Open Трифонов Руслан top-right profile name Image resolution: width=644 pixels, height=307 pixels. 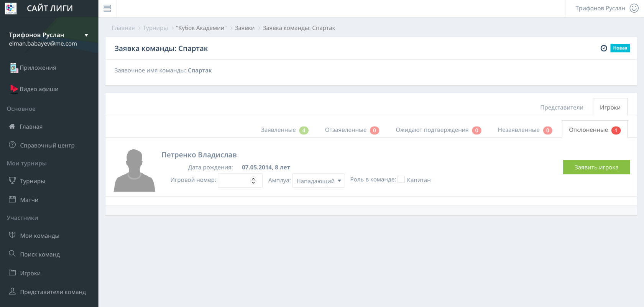600,8
